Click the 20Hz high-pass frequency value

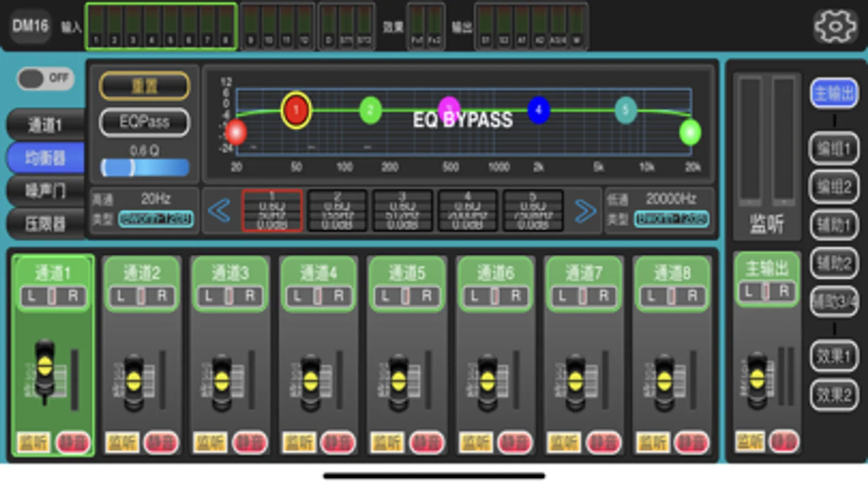click(156, 199)
